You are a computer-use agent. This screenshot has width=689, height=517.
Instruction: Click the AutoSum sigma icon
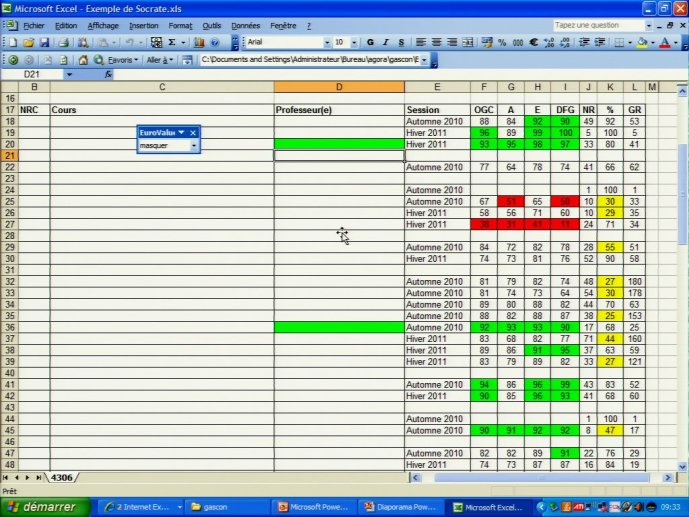(172, 43)
